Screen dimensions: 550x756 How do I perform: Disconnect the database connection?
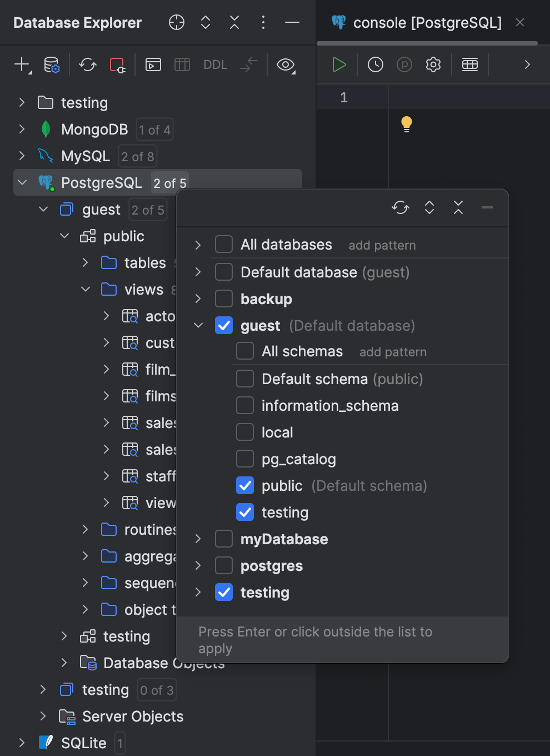(x=117, y=64)
